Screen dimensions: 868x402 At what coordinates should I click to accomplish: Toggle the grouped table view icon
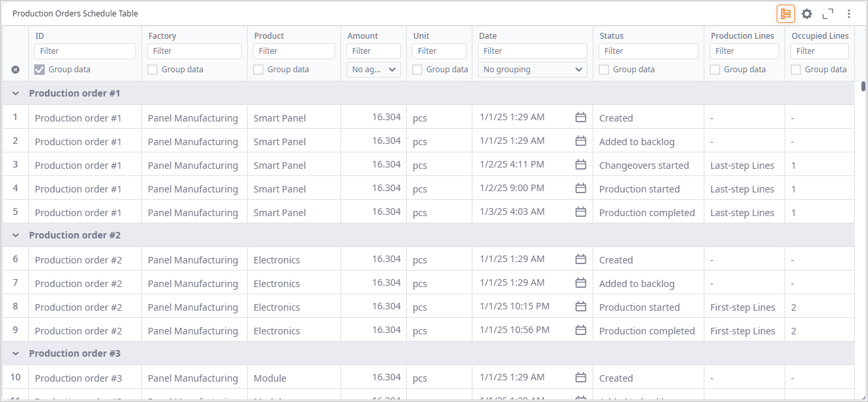pos(785,14)
